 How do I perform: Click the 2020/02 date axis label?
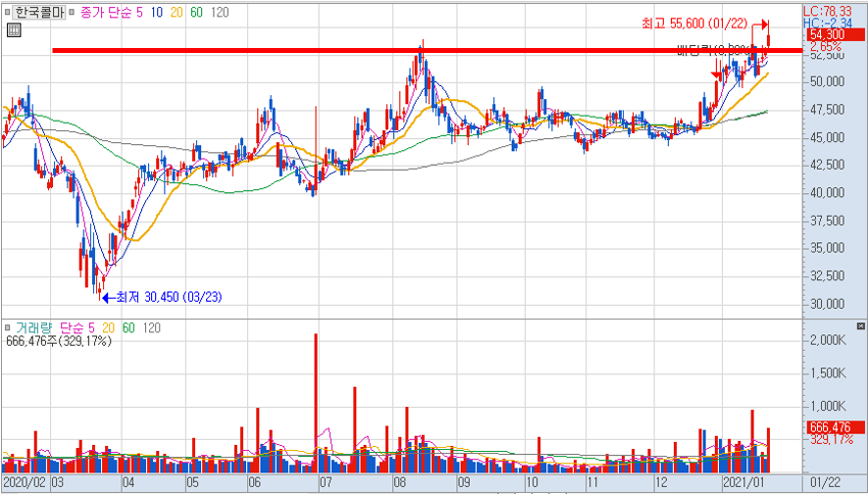(x=25, y=482)
